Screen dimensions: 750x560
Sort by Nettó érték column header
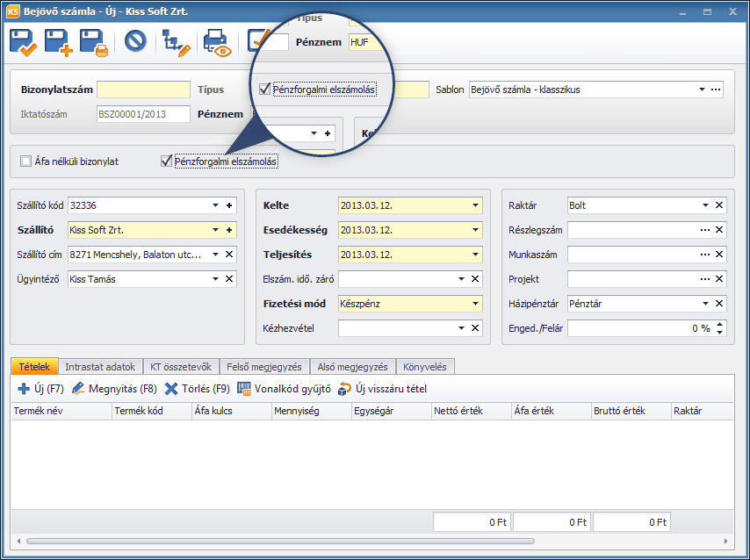471,411
